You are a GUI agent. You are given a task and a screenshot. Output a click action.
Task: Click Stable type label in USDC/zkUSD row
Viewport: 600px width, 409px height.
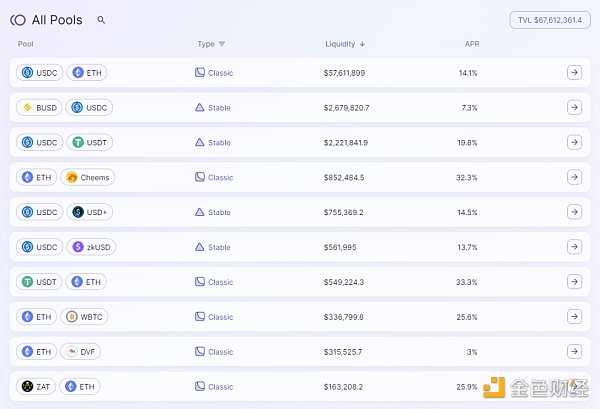click(x=218, y=247)
